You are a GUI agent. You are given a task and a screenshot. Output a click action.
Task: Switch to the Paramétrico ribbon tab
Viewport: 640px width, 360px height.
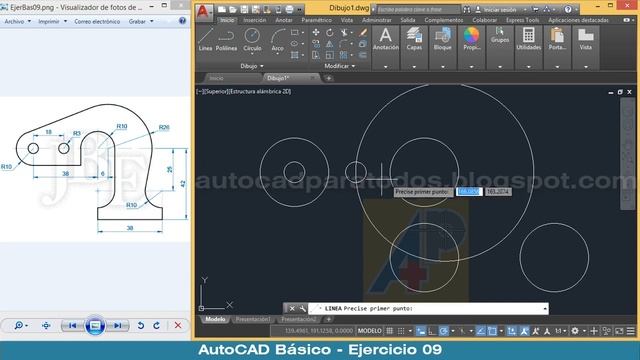click(x=317, y=20)
